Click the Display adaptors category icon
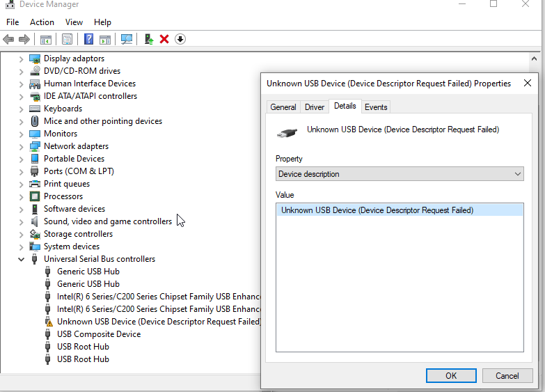This screenshot has height=392, width=545. 35,58
